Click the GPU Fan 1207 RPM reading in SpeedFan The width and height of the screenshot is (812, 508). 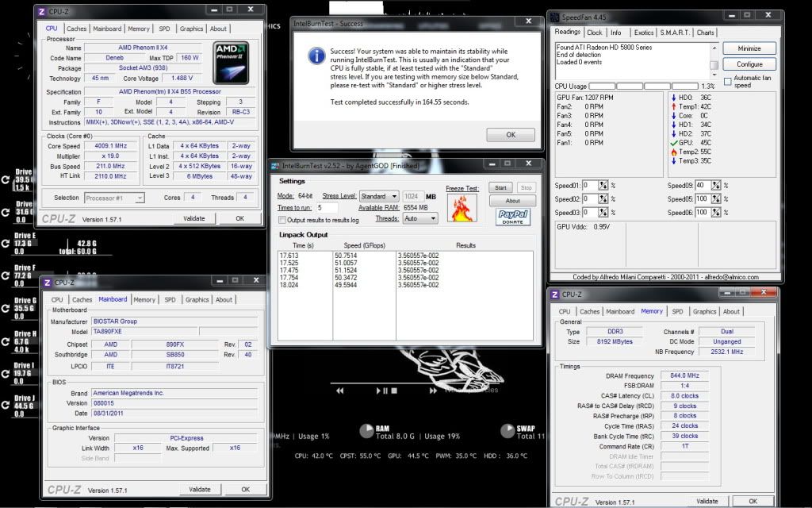tap(585, 98)
